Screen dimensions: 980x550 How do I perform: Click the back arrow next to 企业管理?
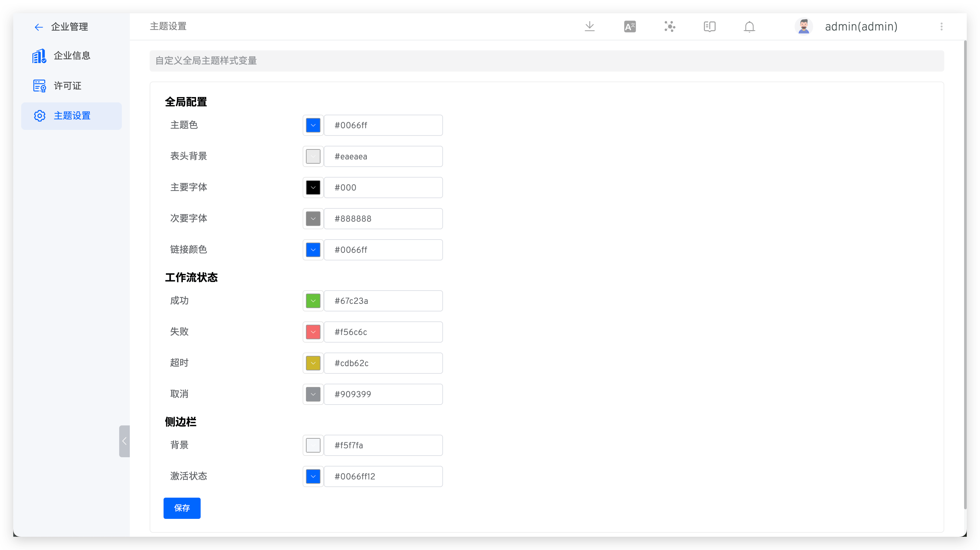point(38,27)
